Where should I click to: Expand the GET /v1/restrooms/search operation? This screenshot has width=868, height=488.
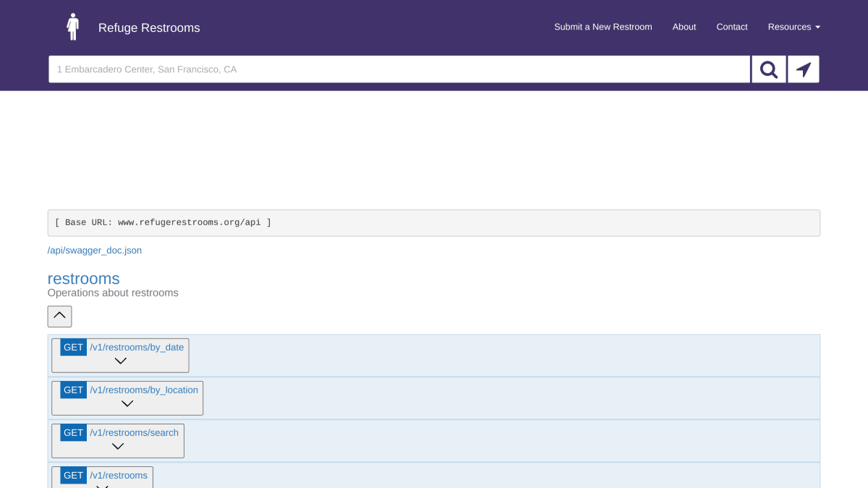(118, 440)
